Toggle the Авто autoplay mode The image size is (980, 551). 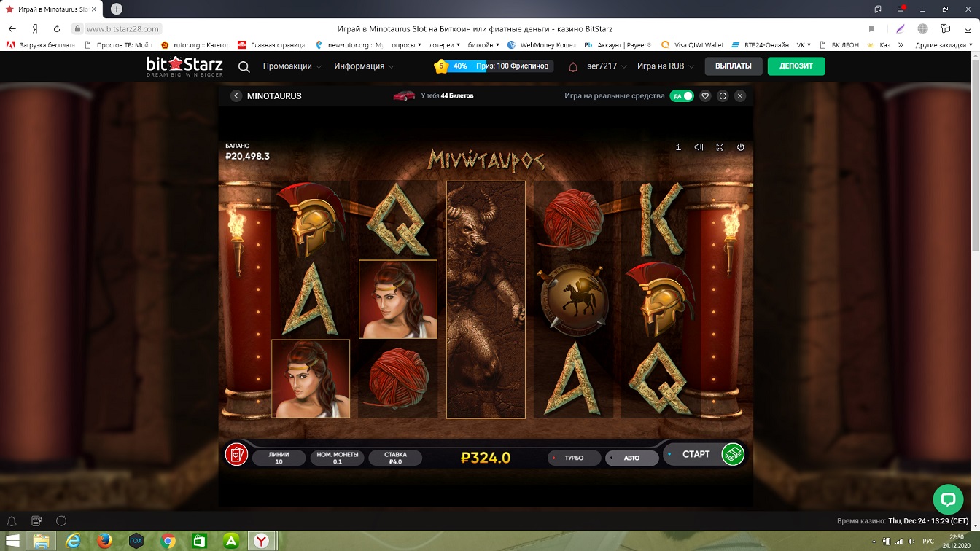(632, 458)
